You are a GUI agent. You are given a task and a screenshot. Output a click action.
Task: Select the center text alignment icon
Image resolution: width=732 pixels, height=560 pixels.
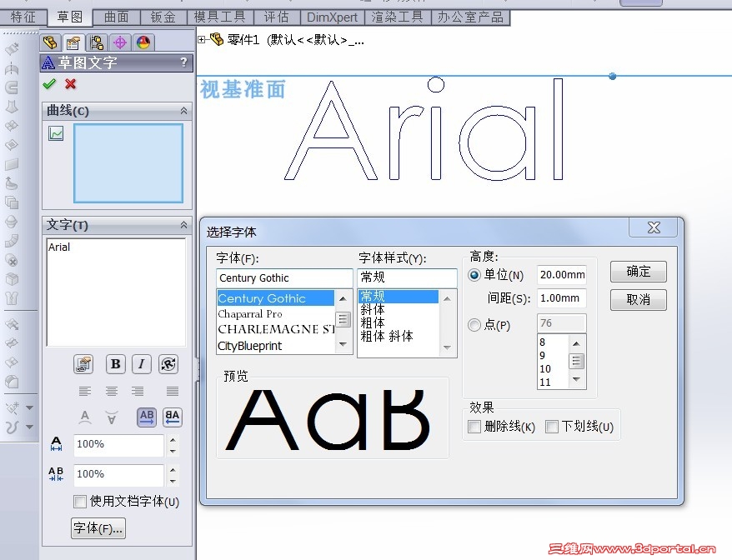pos(113,390)
